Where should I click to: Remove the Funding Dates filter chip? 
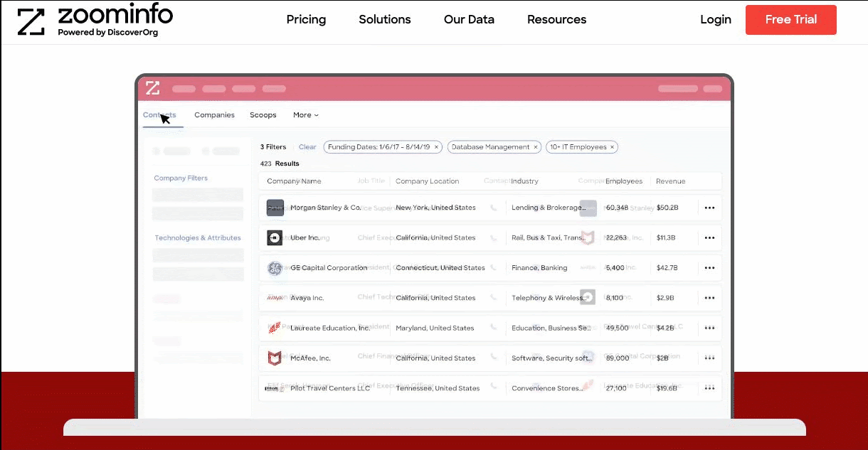click(437, 147)
